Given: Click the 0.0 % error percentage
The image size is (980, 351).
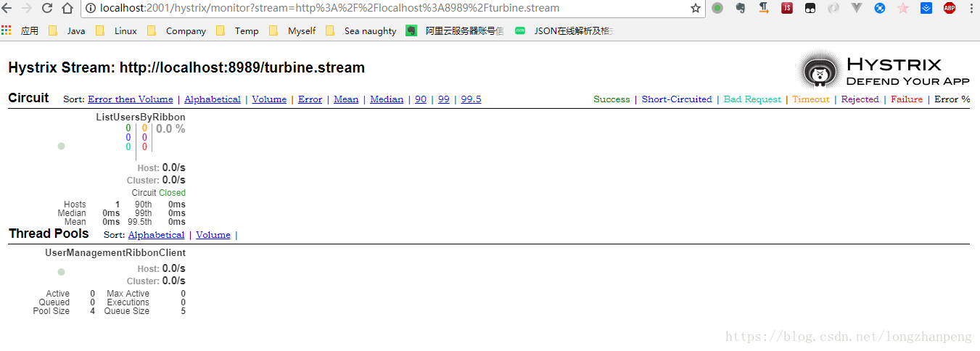Looking at the screenshot, I should pos(170,129).
